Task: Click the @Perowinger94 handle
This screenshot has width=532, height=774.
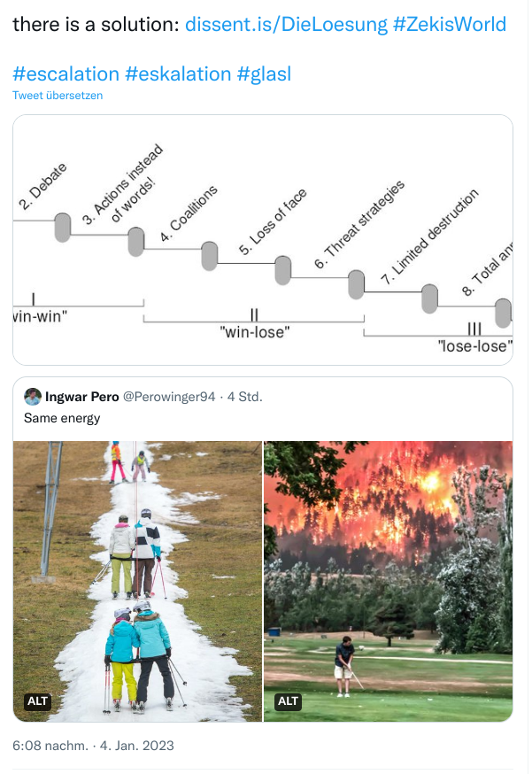Action: coord(173,397)
